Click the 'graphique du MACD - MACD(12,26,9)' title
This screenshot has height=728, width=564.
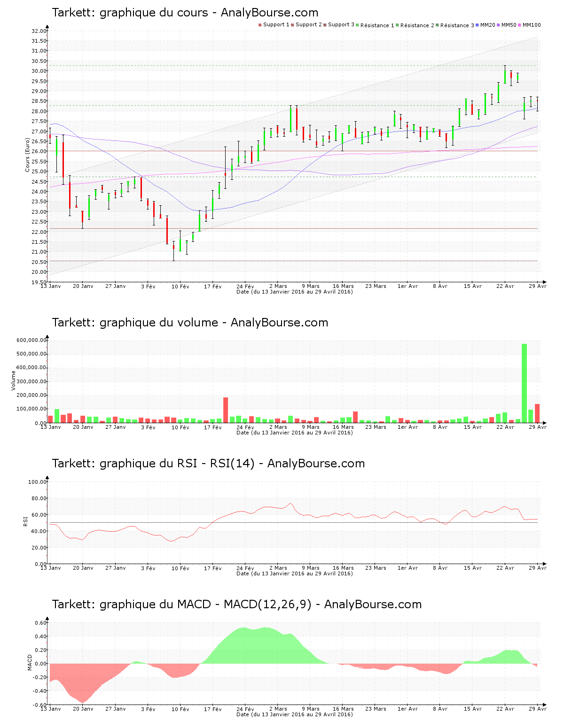pos(237,604)
